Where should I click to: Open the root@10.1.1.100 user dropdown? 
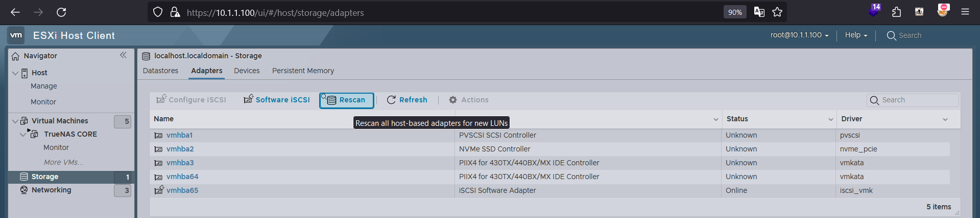pos(799,35)
